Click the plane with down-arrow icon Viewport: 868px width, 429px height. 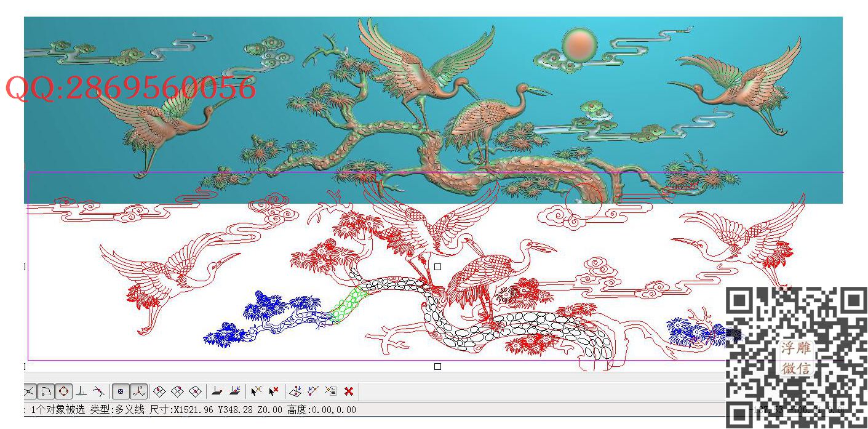pyautogui.click(x=295, y=391)
